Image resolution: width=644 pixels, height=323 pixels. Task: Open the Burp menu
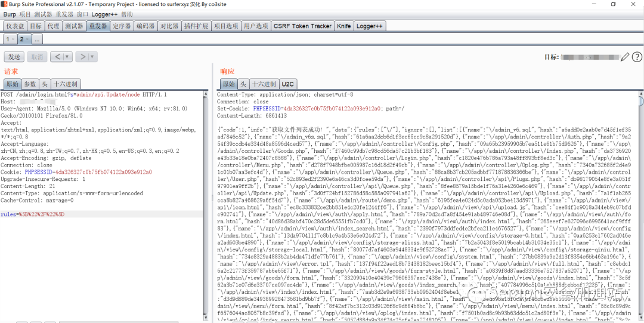(x=10, y=14)
